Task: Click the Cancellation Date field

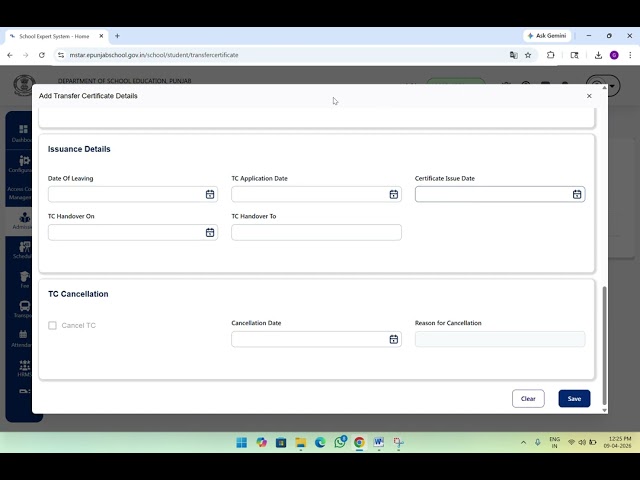Action: [316, 339]
